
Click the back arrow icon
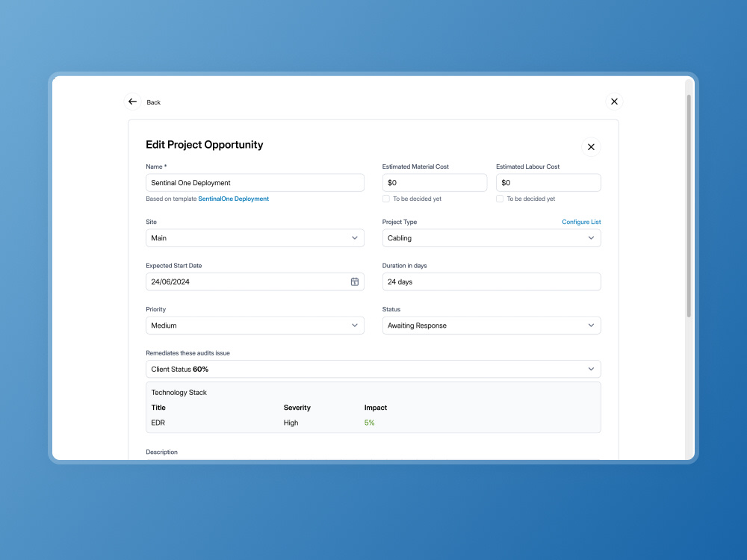coord(132,102)
